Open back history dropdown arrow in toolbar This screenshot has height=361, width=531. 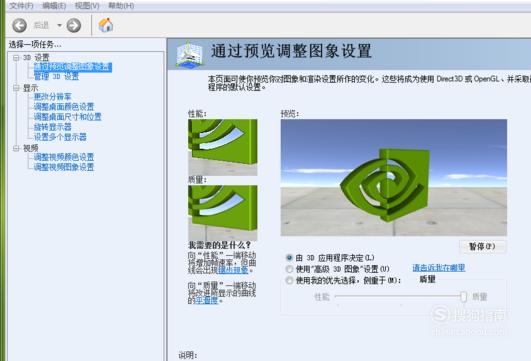[59, 25]
